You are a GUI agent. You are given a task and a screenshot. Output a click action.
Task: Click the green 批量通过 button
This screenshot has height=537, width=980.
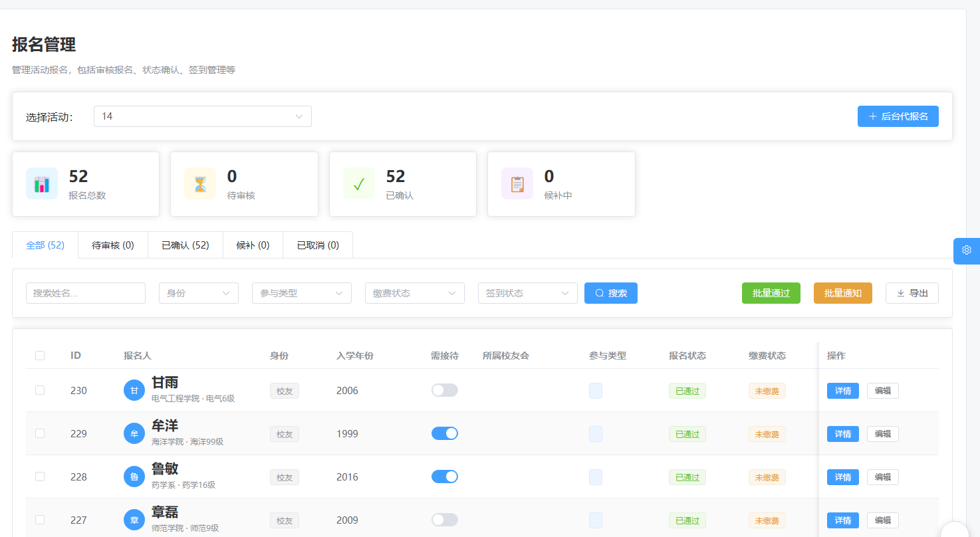[x=771, y=293]
